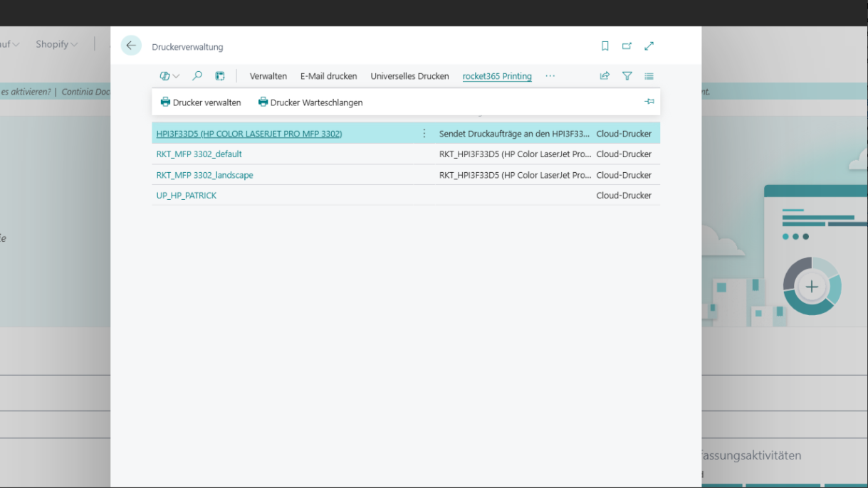Screen dimensions: 868x488
Task: Toggle the filter pane funnel icon
Action: click(x=627, y=76)
